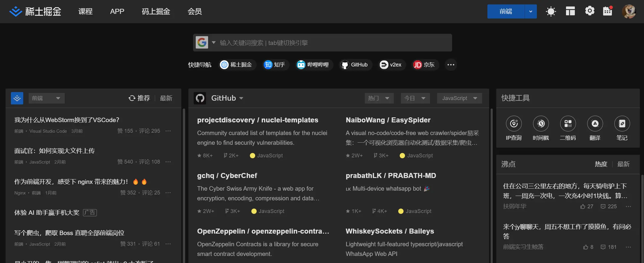The width and height of the screenshot is (644, 263).
Task: Open article 我为什么从WebStorm换到了VSCode?
Action: [67, 120]
